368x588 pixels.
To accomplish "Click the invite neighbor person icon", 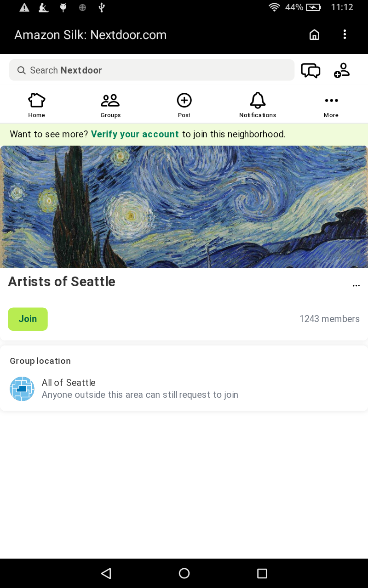I will [342, 70].
